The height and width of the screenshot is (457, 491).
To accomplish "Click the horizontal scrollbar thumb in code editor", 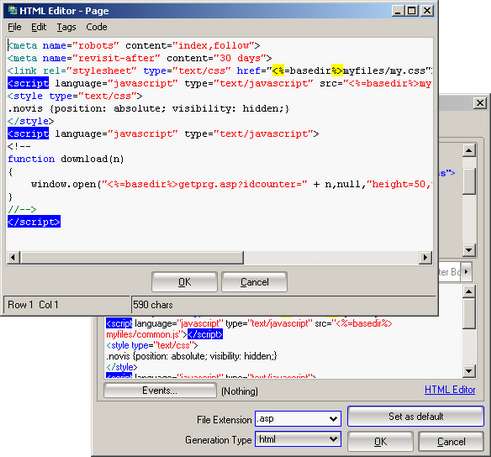I will point(132,257).
